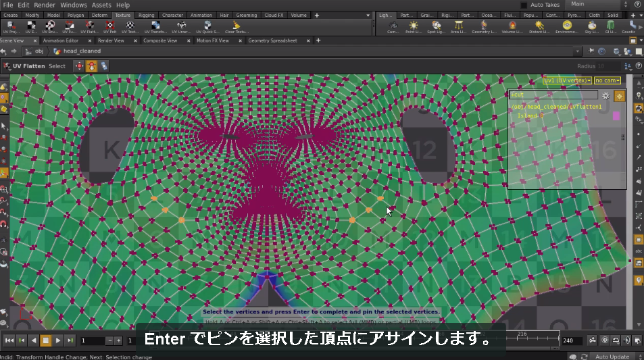This screenshot has width=644, height=360.
Task: Open the left shelf set options arrow
Action: click(x=368, y=15)
